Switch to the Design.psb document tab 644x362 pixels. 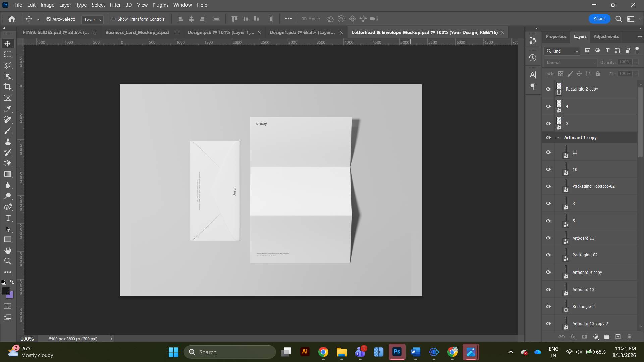tap(221, 32)
